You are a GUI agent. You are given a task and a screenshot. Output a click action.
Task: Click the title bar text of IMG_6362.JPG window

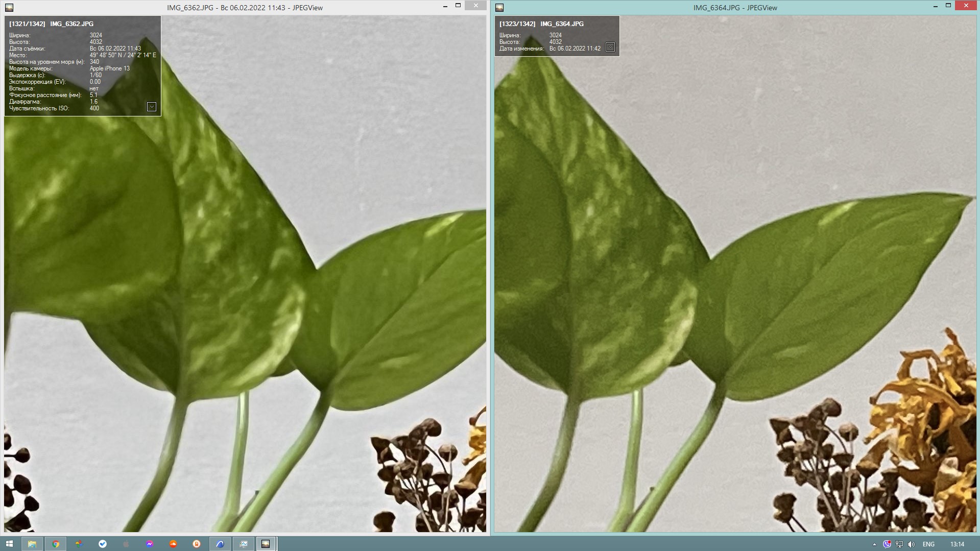(245, 8)
